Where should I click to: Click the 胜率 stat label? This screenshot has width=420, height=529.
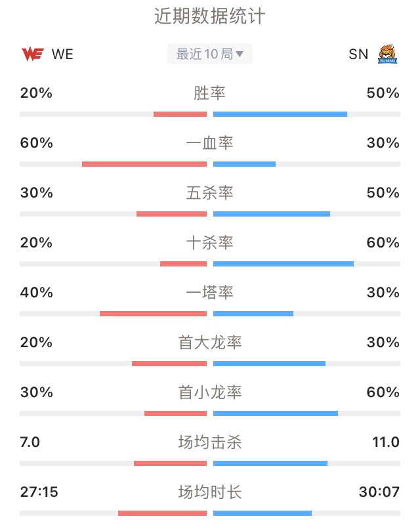tap(209, 93)
